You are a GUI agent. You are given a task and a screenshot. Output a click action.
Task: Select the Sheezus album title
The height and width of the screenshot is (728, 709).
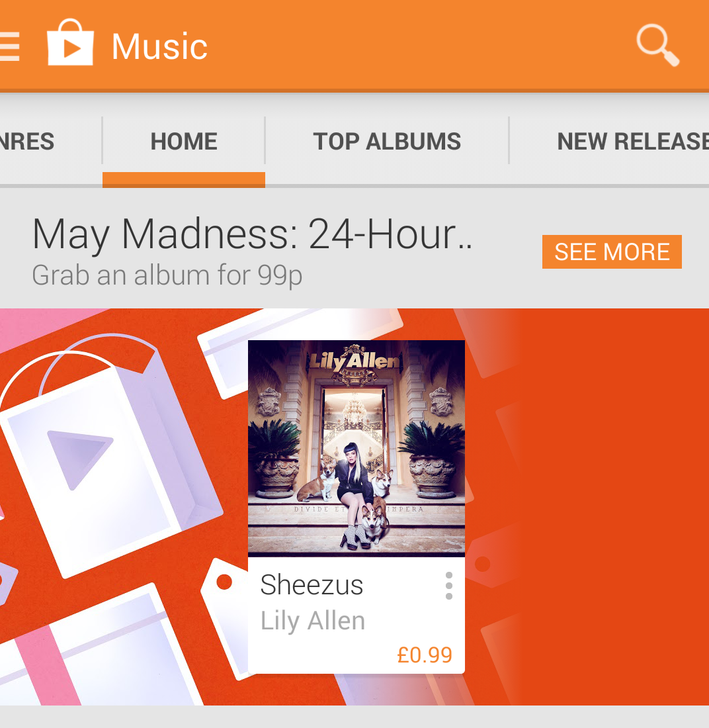(x=312, y=584)
